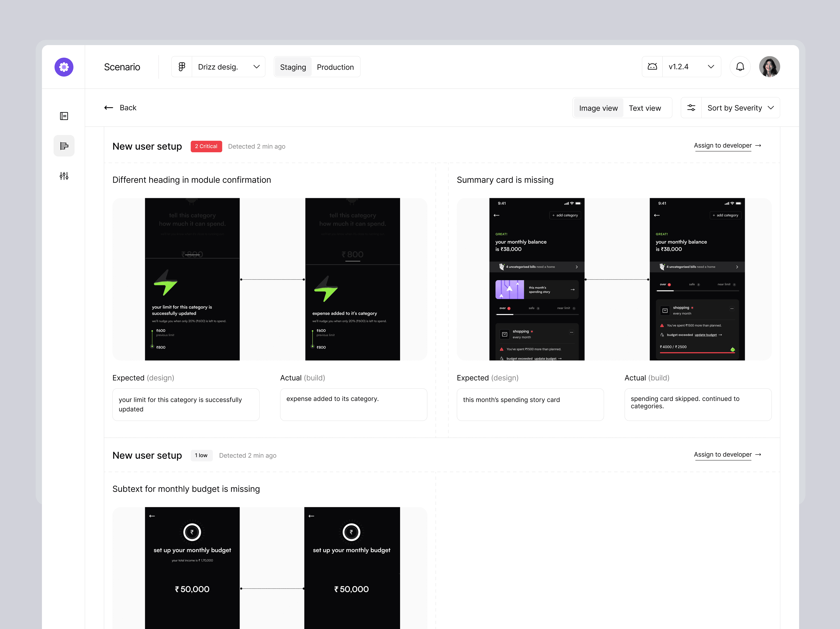Image resolution: width=840 pixels, height=629 pixels.
Task: Expand Sort by Severity dropdown
Action: 740,108
